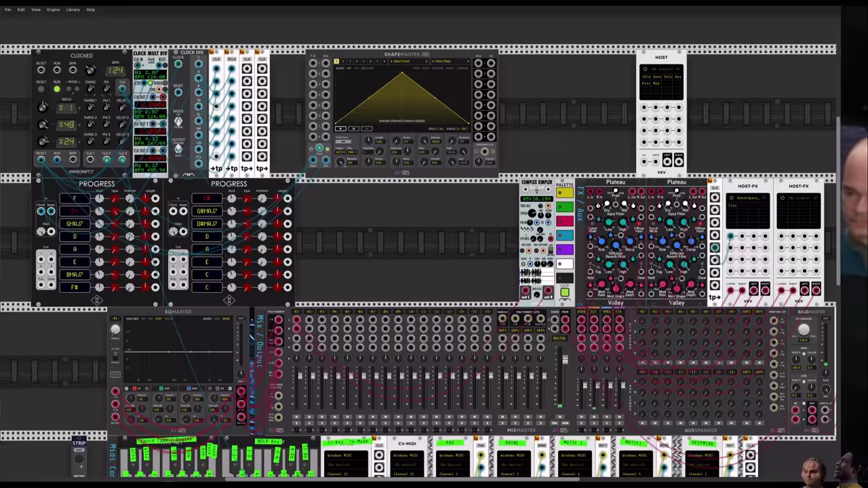This screenshot has height=488, width=868.
Task: Click the 256 output jack on Clock Div
Action: coord(199,163)
